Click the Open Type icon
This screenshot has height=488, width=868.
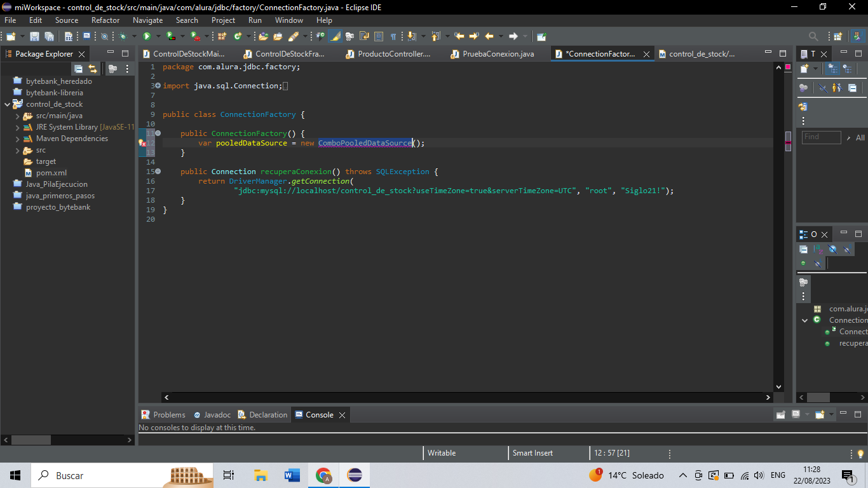263,36
